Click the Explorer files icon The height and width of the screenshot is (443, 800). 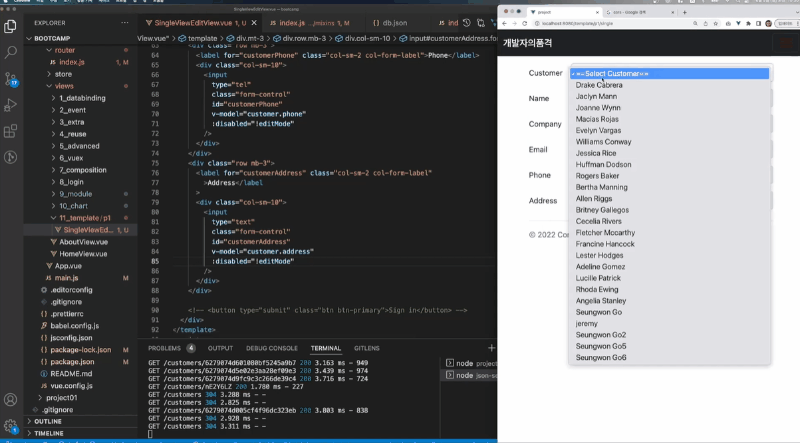point(12,26)
